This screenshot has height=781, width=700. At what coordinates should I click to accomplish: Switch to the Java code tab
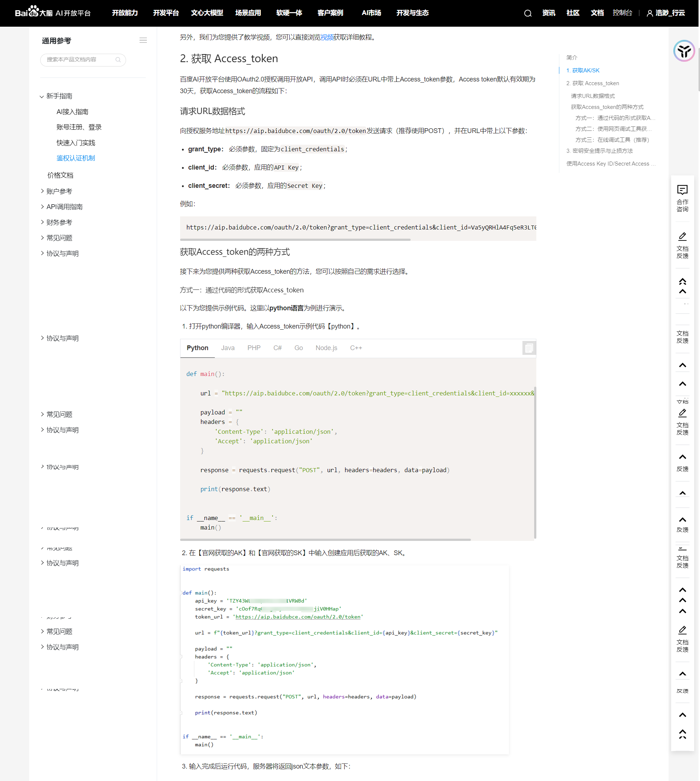tap(228, 348)
